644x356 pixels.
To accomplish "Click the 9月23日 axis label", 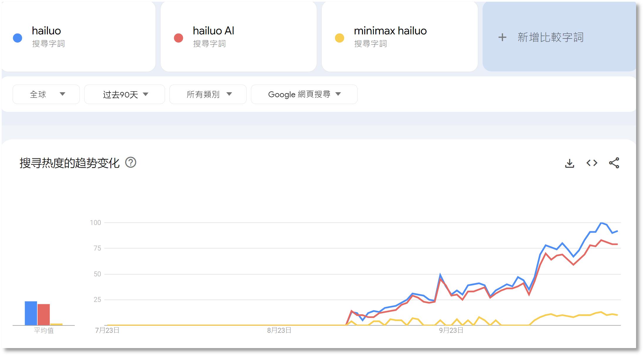I will point(451,330).
